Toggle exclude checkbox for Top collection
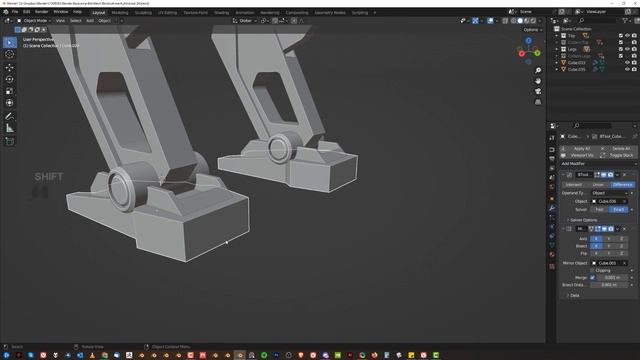Viewport: 640px width, 360px height. 621,36
